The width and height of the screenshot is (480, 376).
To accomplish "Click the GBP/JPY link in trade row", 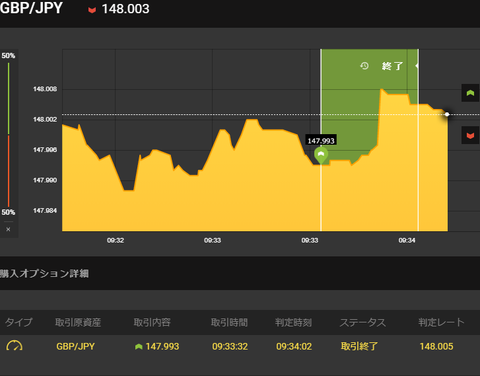I will (75, 346).
